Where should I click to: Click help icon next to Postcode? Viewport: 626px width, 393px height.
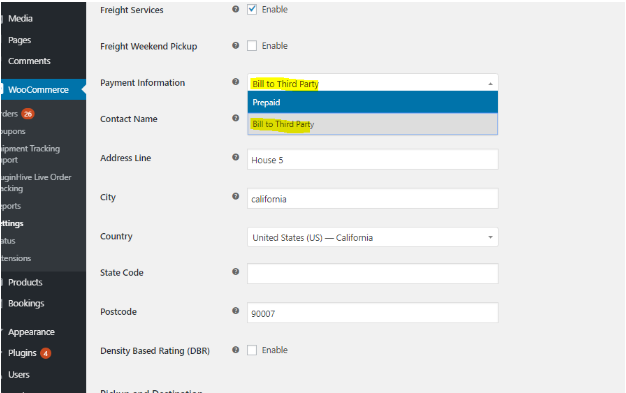point(236,311)
